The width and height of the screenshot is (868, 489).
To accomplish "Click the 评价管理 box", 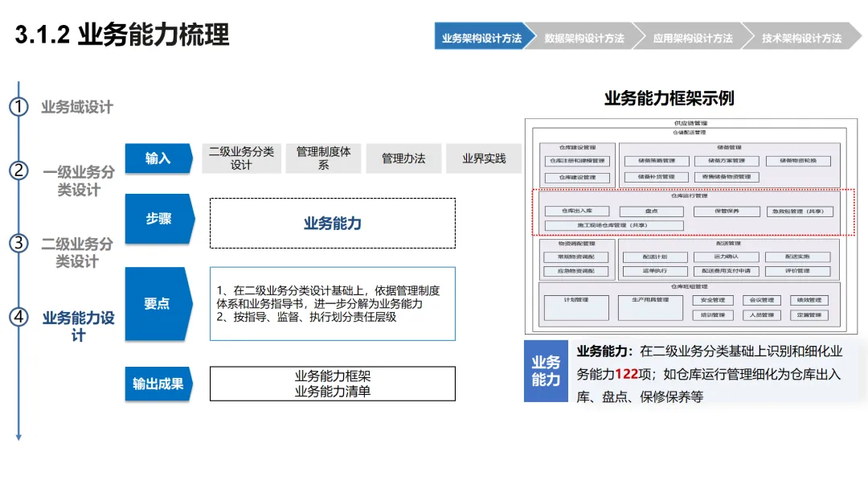I will click(x=798, y=271).
